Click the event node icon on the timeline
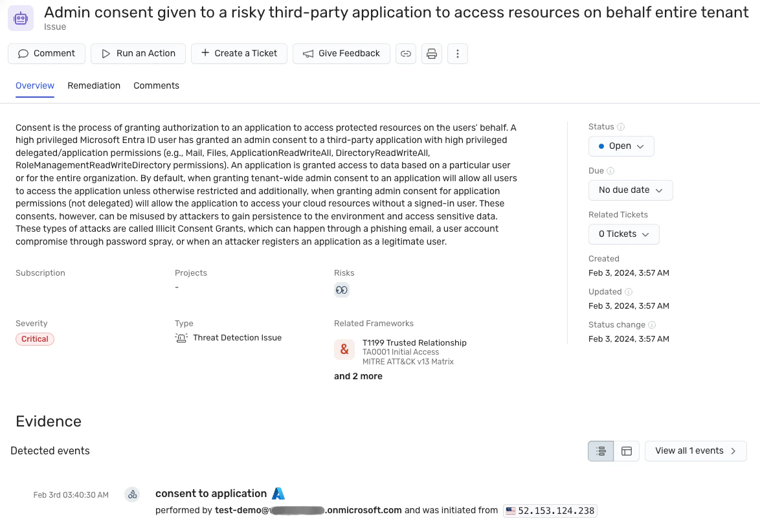This screenshot has width=760, height=532. tap(132, 494)
